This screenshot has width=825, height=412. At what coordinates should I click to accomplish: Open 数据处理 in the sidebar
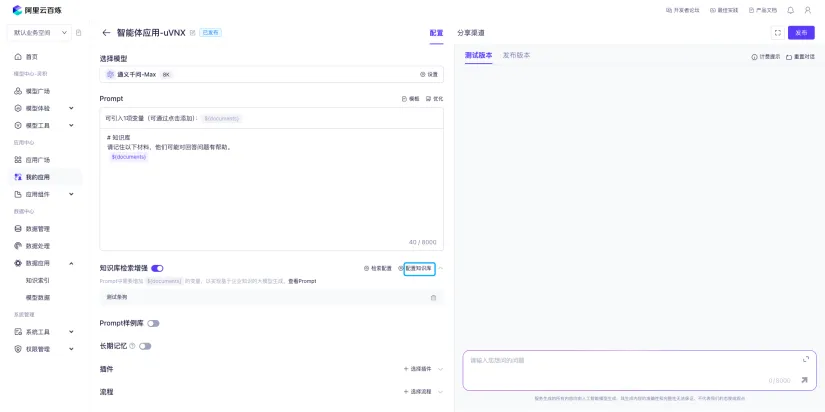[x=32, y=246]
